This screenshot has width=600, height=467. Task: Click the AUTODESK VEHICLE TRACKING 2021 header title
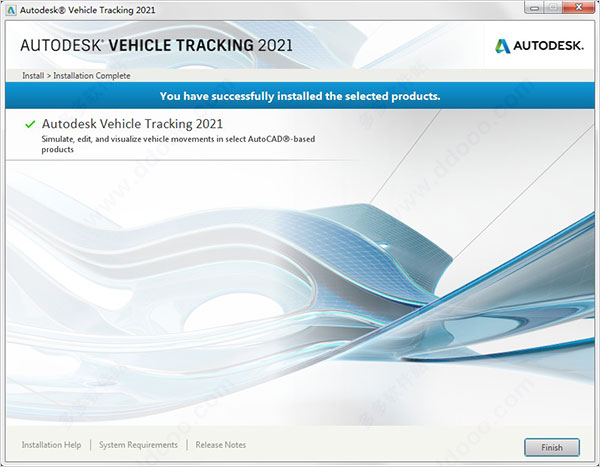click(x=157, y=45)
